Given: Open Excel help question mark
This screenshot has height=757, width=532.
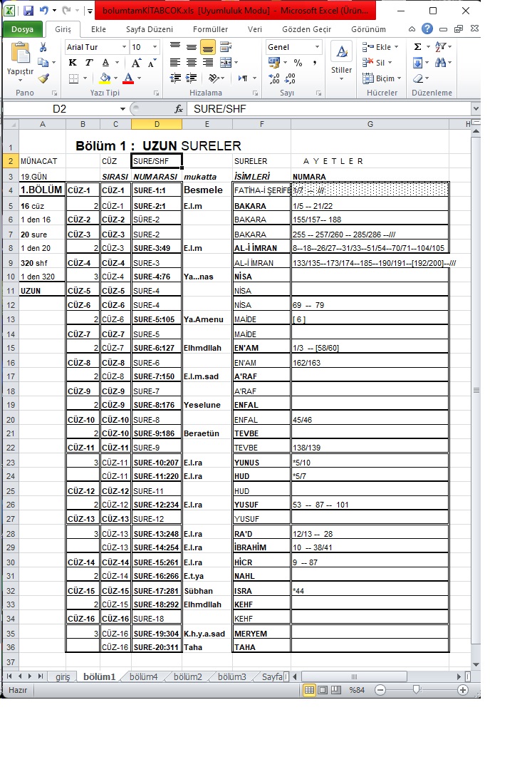Looking at the screenshot, I should (427, 29).
